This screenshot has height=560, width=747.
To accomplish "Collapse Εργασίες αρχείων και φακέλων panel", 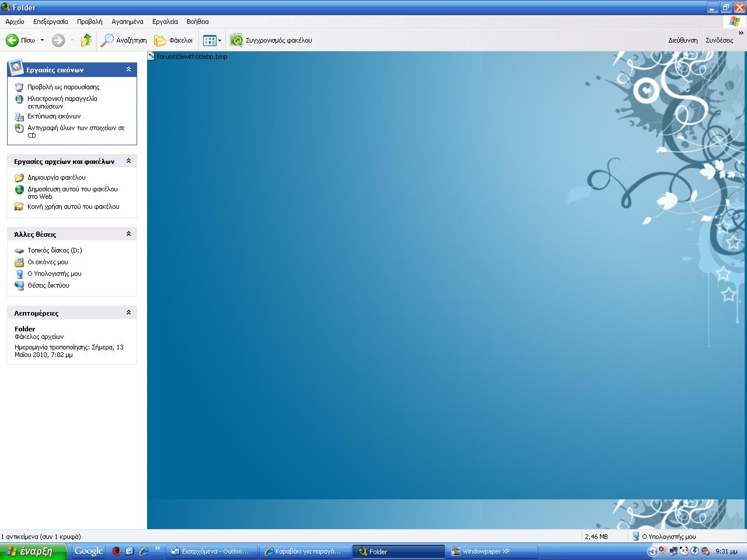I will pyautogui.click(x=128, y=161).
